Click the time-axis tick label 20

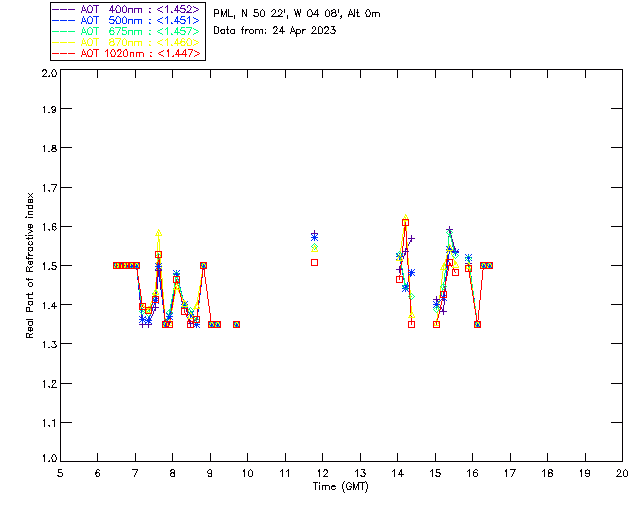[622, 473]
